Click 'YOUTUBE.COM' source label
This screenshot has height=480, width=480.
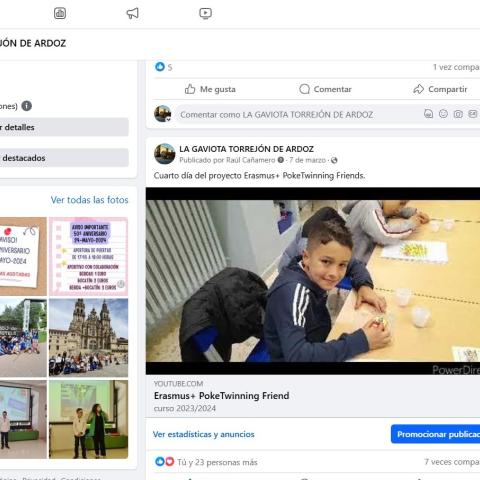point(178,384)
